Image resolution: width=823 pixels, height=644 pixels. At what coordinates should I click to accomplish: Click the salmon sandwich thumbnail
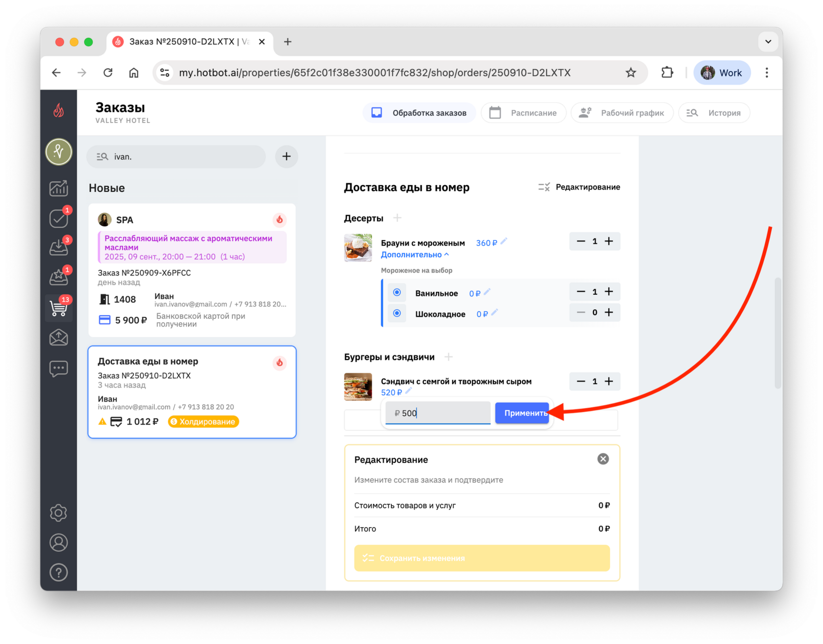point(358,386)
